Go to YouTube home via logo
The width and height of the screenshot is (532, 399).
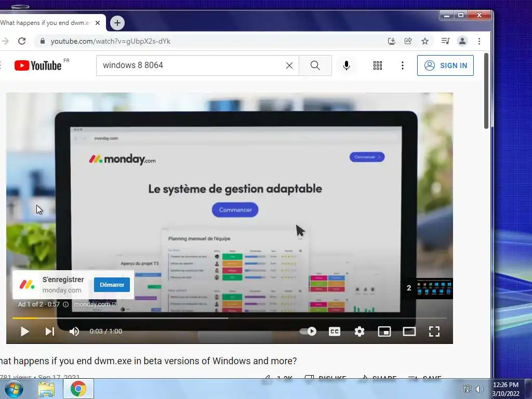[x=38, y=65]
